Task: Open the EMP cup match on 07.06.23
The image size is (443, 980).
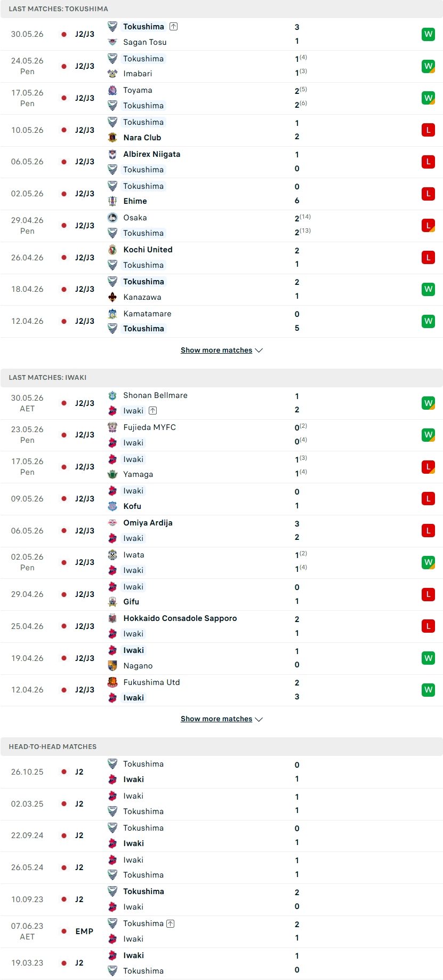Action: tap(221, 931)
